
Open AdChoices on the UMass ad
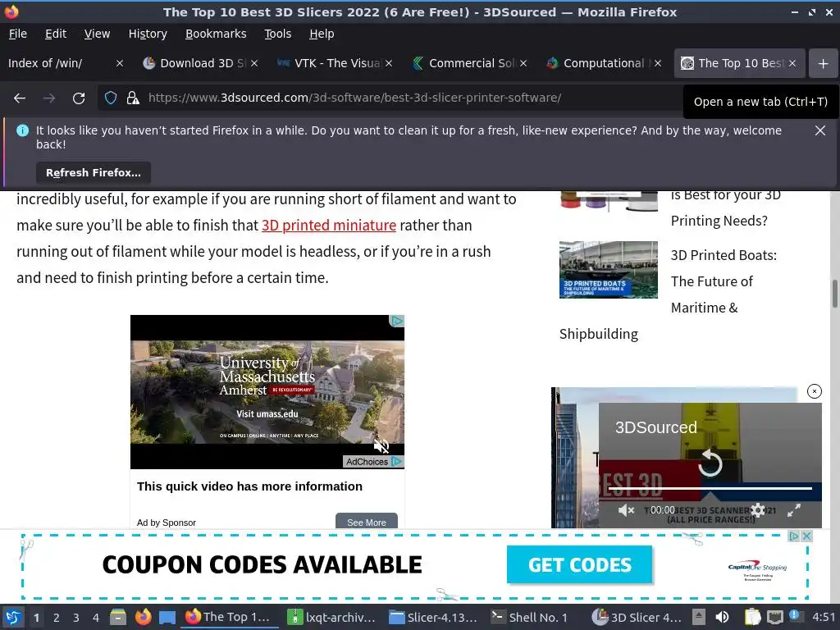372,461
